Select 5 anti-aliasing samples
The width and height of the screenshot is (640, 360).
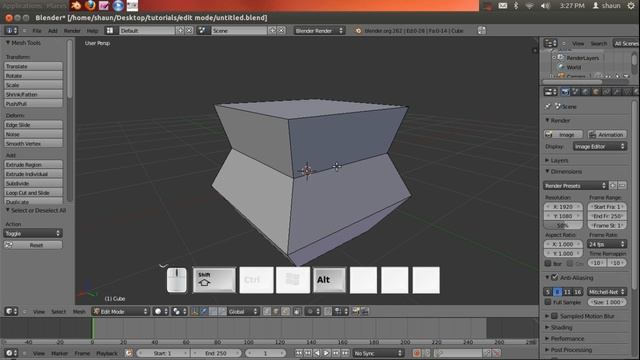point(548,292)
